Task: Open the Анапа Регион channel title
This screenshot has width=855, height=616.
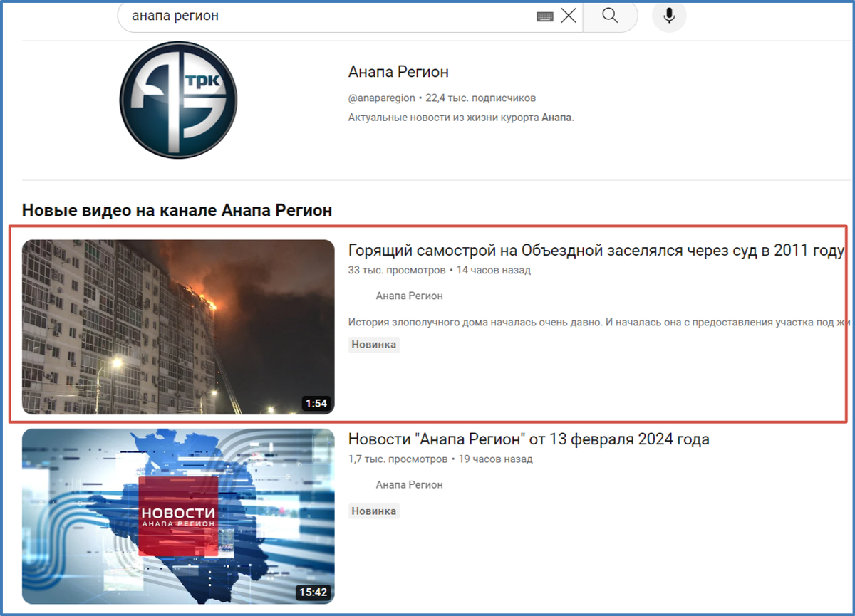Action: [x=398, y=72]
